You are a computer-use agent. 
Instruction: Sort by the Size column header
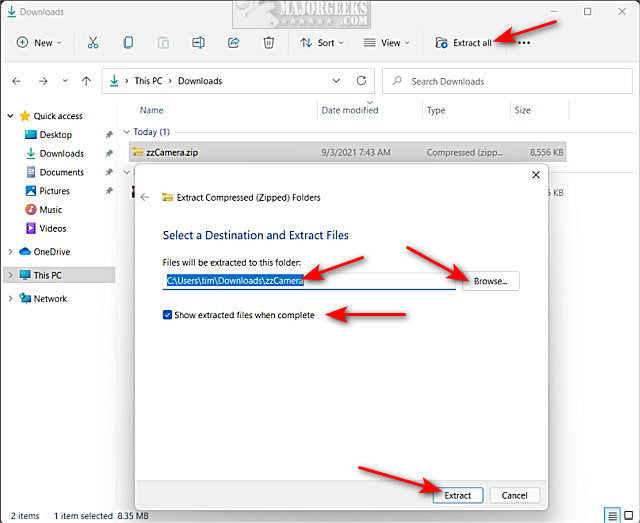(x=522, y=110)
